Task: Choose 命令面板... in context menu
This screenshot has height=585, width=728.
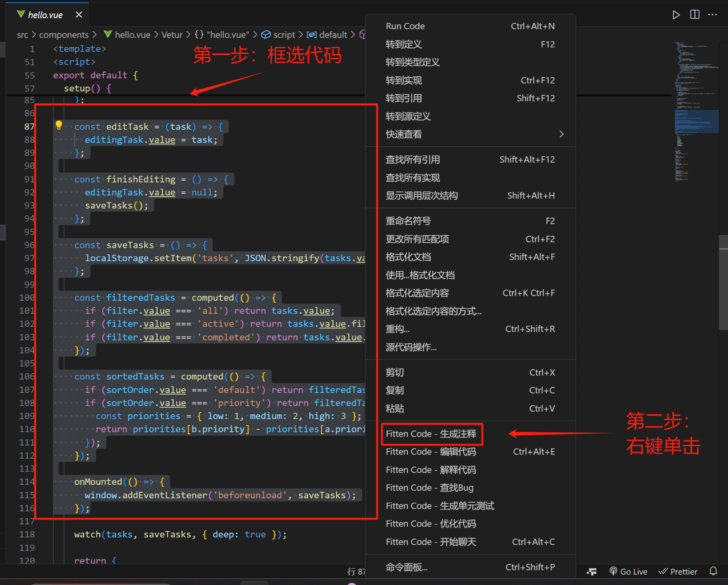Action: click(x=470, y=567)
